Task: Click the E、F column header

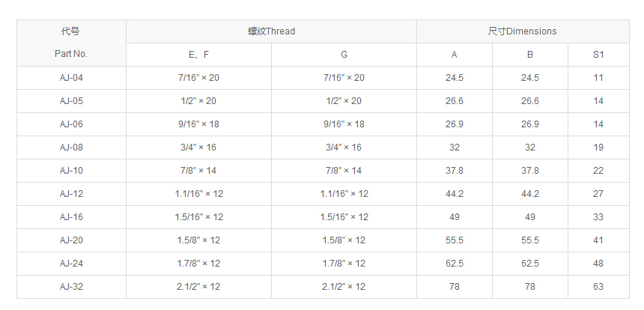Action: click(x=198, y=55)
